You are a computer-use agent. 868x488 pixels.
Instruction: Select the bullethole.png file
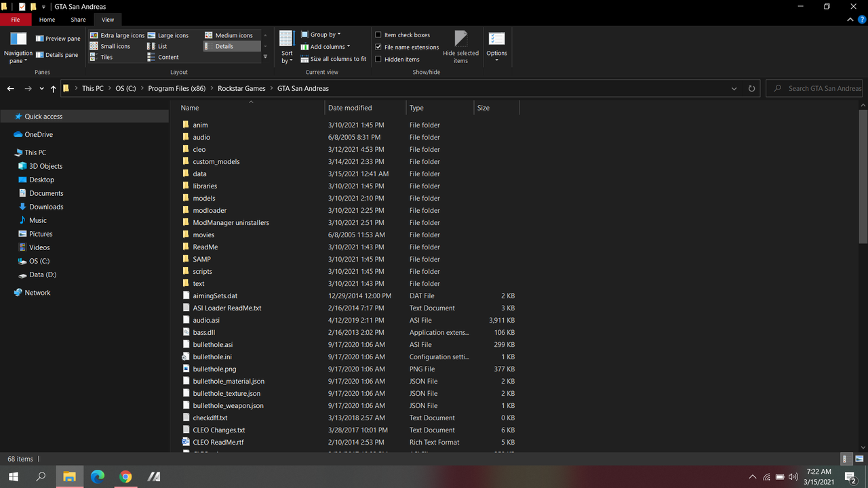coord(214,369)
